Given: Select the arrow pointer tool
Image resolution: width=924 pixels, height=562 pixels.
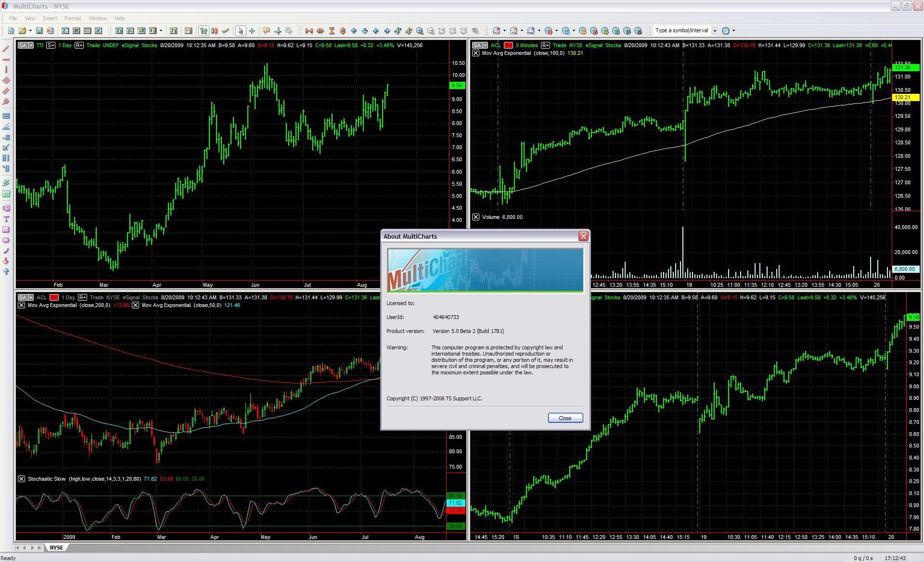Looking at the screenshot, I should 240,31.
